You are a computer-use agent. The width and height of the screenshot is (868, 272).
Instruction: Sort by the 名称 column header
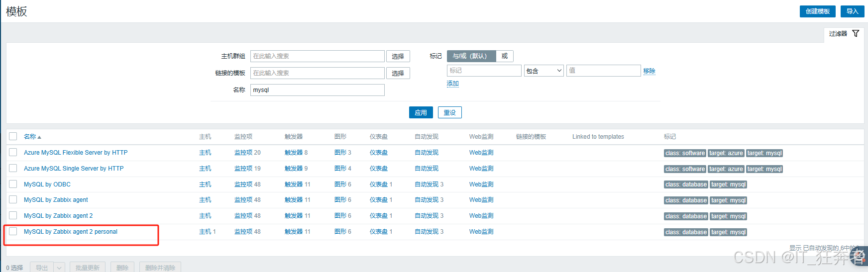tap(30, 137)
